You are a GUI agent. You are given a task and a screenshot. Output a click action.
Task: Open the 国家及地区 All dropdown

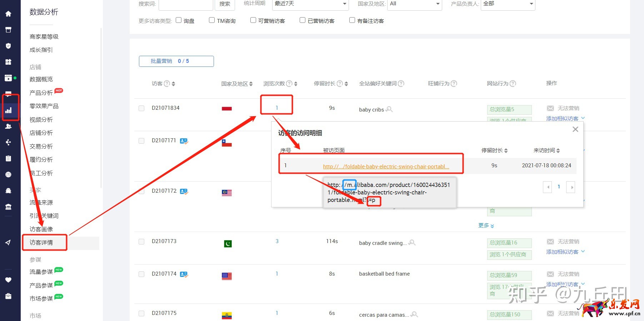click(414, 4)
